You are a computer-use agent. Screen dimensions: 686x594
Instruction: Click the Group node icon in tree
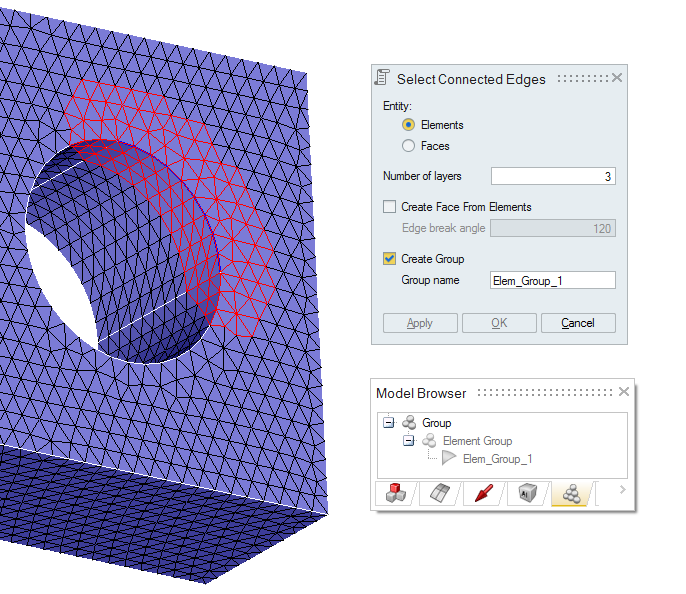pos(409,423)
